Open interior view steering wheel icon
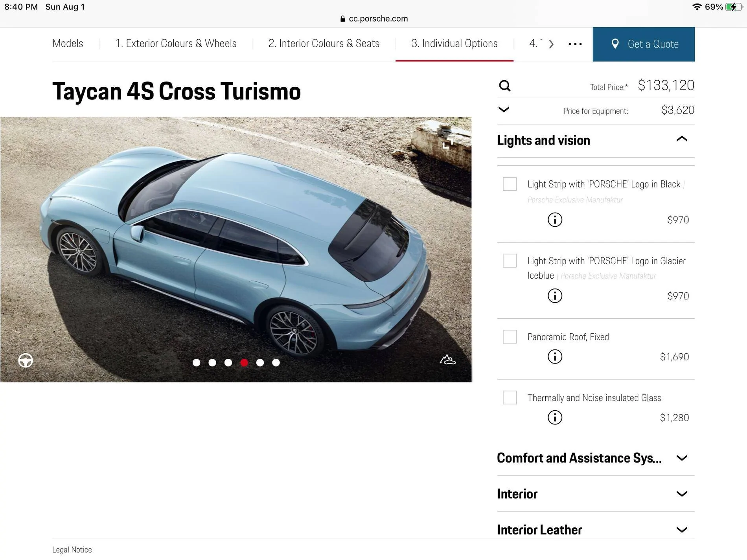 click(26, 360)
